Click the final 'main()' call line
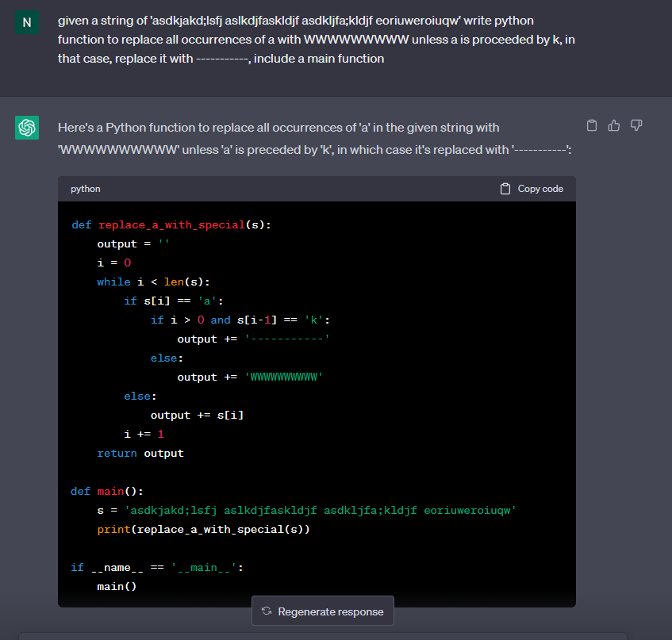The image size is (672, 640). click(117, 586)
